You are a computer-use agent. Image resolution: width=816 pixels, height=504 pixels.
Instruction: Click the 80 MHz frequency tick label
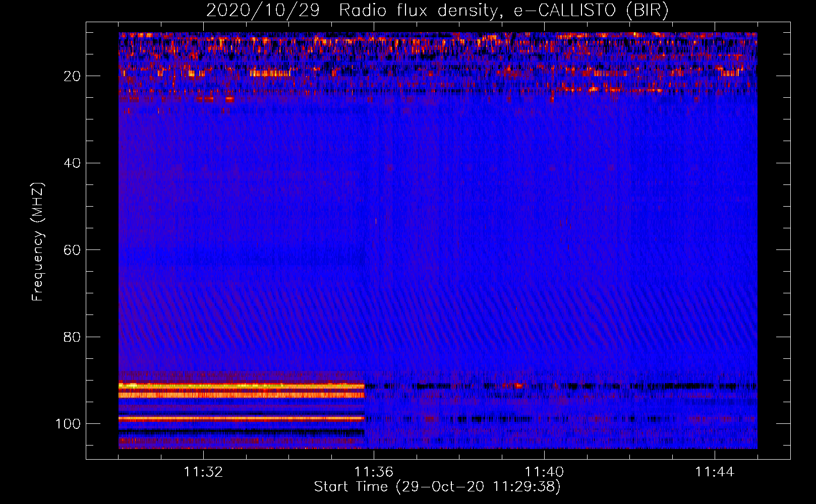(x=72, y=337)
